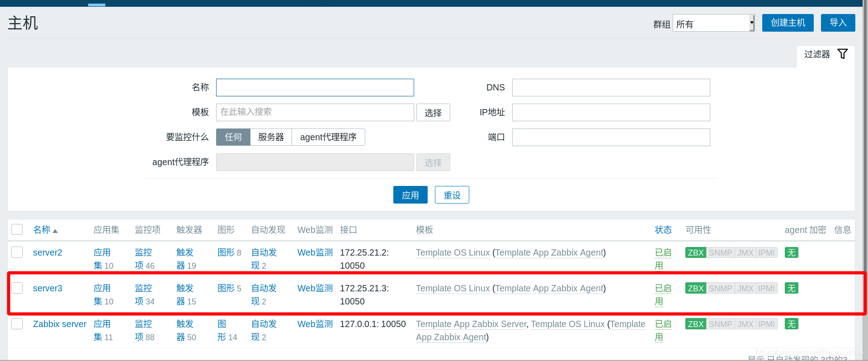Click ZBX availability badge for Zabbix server
868x361 pixels.
coord(696,324)
